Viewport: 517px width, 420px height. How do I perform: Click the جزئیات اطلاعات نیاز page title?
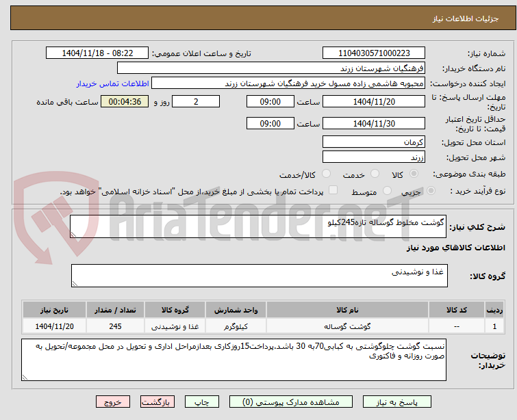[x=466, y=18]
